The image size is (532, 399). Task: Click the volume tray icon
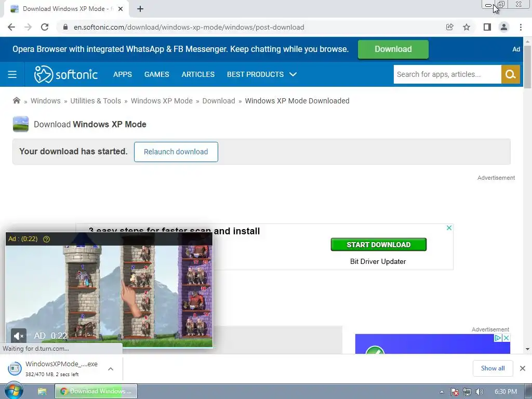click(479, 392)
